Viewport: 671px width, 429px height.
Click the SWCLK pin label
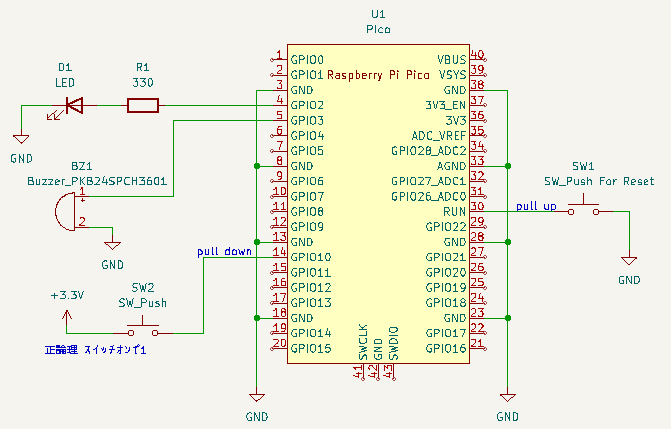363,343
